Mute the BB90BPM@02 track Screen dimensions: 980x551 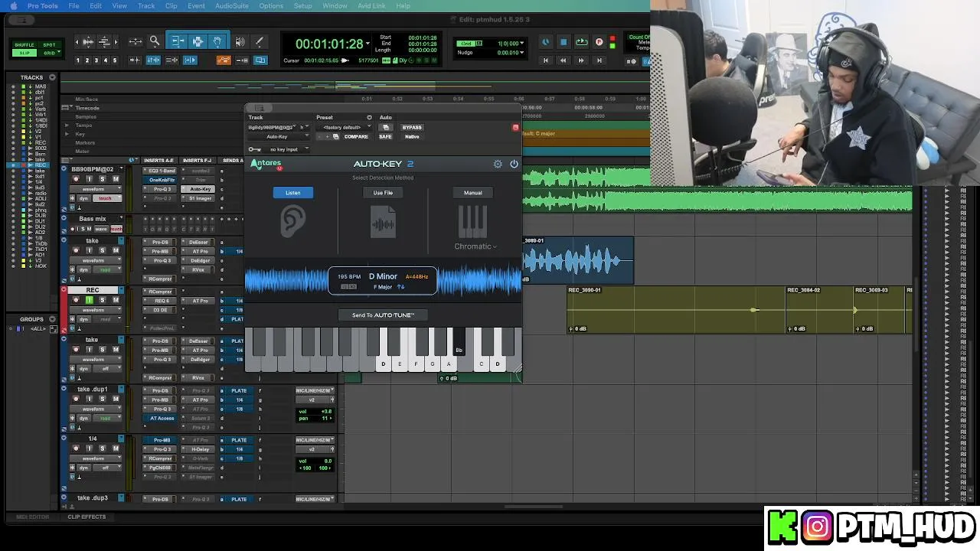click(116, 179)
